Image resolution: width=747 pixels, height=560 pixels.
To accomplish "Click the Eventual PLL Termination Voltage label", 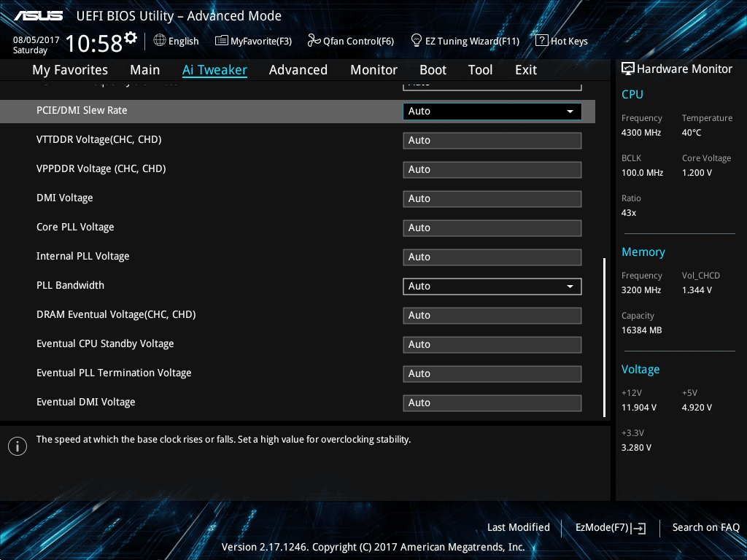I will 114,373.
